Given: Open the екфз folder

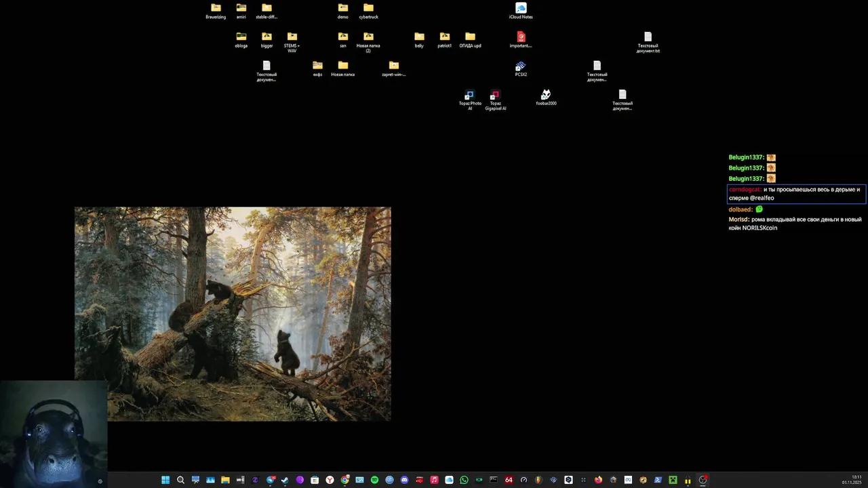Looking at the screenshot, I should tap(317, 69).
